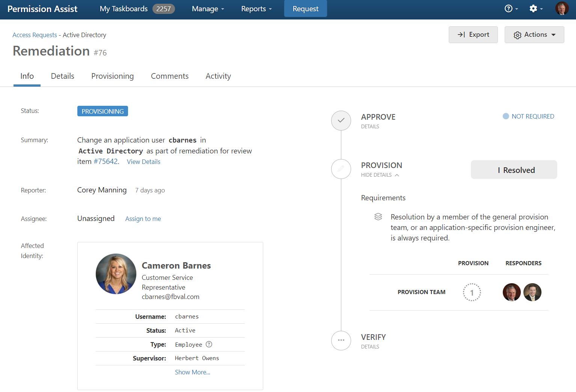Open the help question mark menu

click(511, 9)
